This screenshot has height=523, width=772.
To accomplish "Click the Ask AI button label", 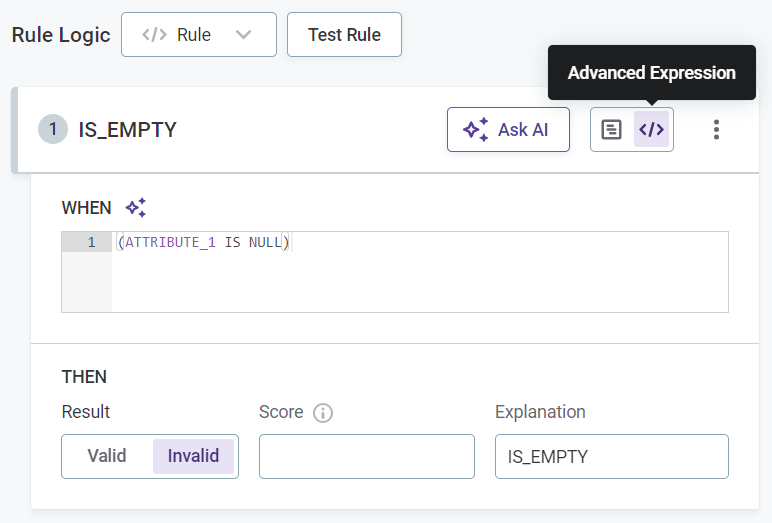I will (523, 130).
